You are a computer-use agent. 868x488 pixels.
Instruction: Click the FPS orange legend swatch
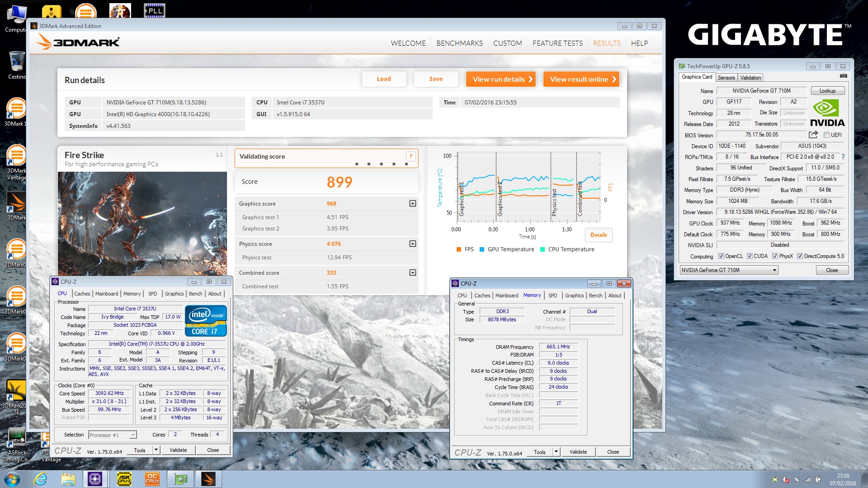click(459, 249)
